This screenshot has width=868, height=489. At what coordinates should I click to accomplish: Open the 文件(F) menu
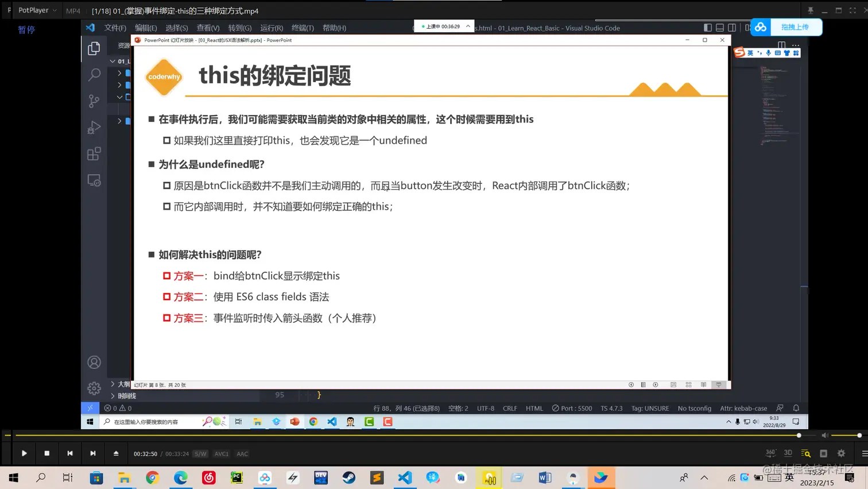click(115, 28)
